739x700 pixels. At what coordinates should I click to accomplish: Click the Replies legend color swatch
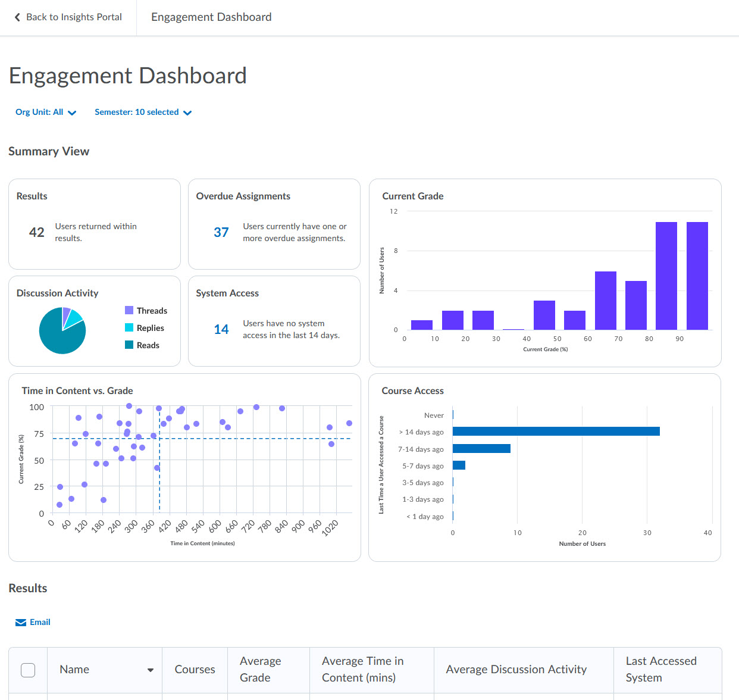pyautogui.click(x=129, y=327)
